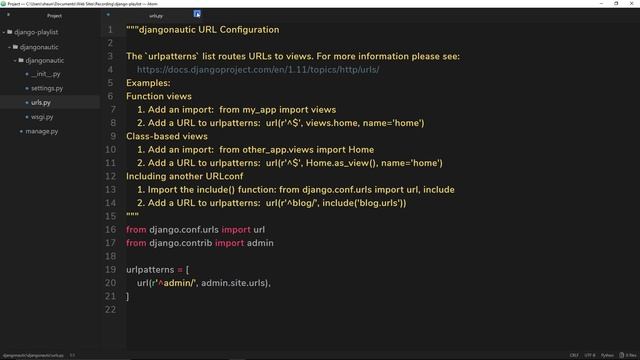Click 'admin' at end of line 17

pos(260,243)
